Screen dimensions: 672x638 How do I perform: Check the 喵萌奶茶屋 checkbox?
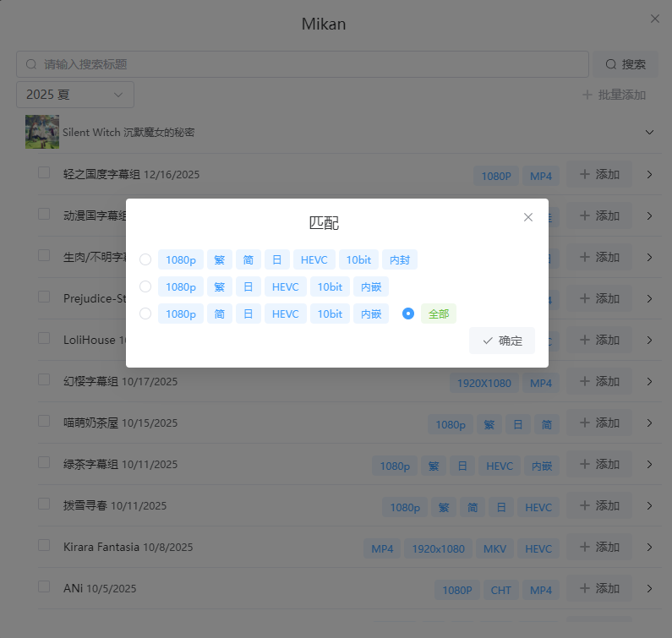coord(44,421)
